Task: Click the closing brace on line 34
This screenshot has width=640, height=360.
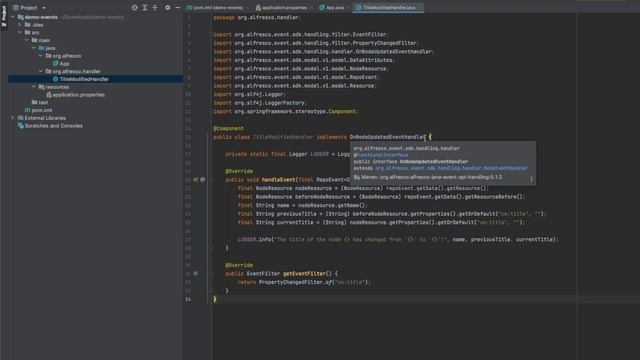Action: 215,299
